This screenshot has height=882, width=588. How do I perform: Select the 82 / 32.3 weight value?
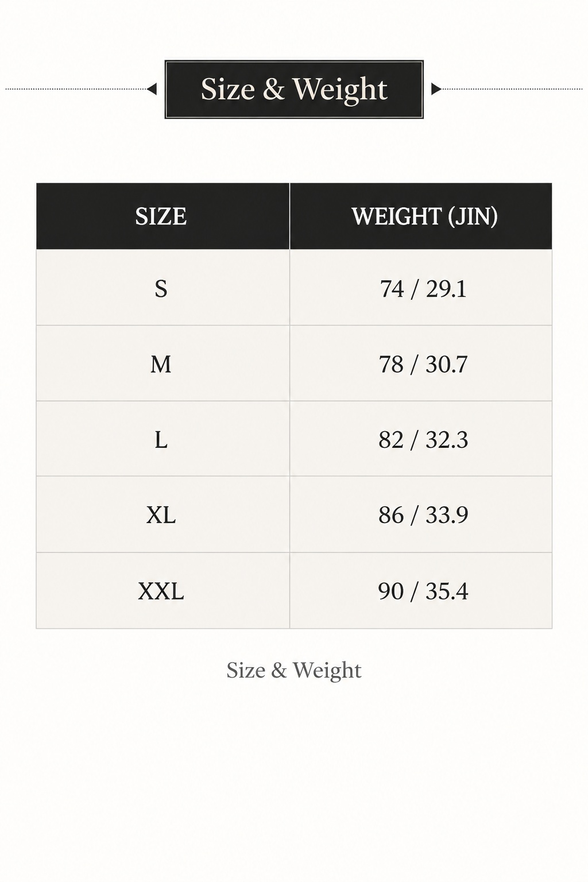click(423, 439)
